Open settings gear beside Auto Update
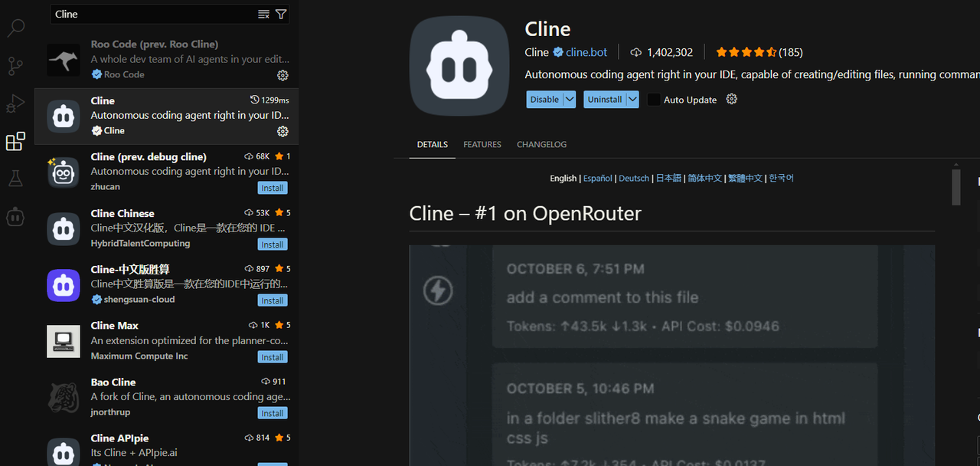Viewport: 980px width, 466px height. pos(731,99)
